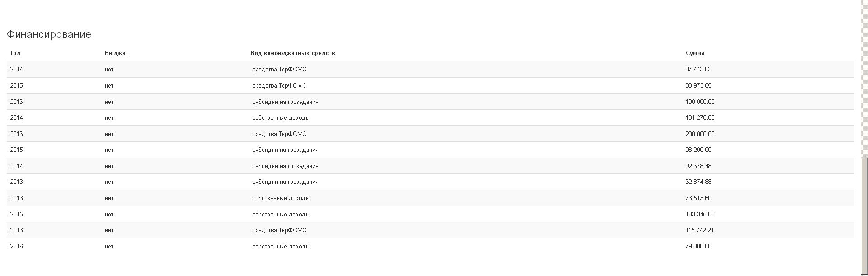868x276 pixels.
Task: Click the 98 200.00 amount
Action: click(x=698, y=150)
